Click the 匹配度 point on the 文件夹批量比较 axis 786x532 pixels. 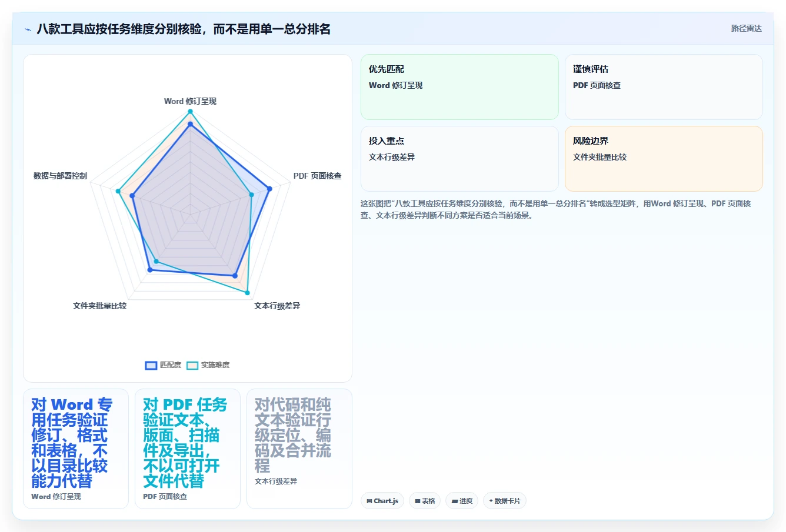(150, 270)
